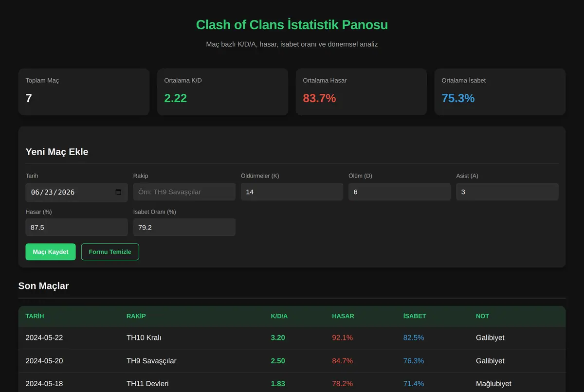Select the TARİH column header
Image resolution: width=584 pixels, height=392 pixels.
pos(35,316)
